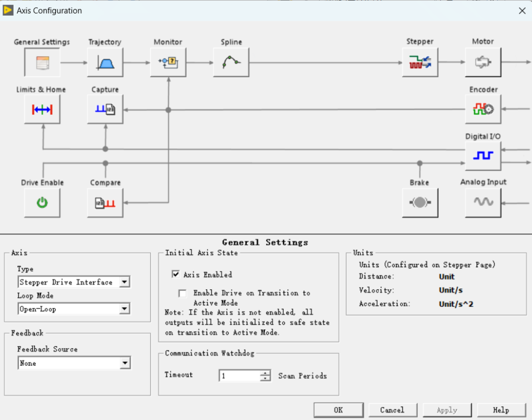
Task: Select the Spline configuration icon
Action: click(231, 63)
